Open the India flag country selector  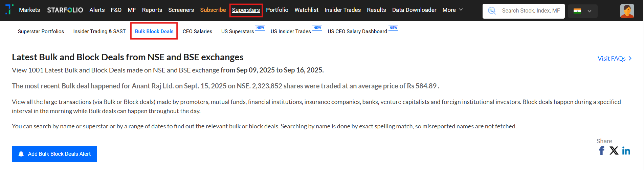pyautogui.click(x=582, y=11)
